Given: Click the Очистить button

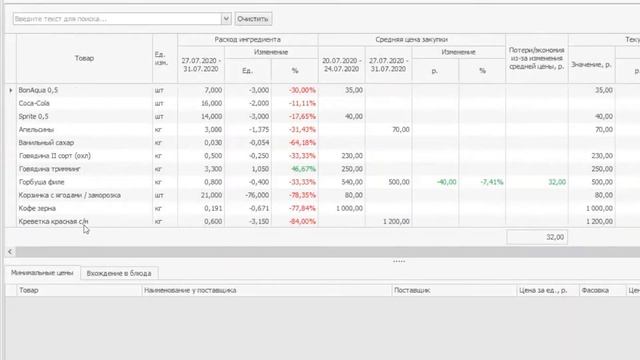Looking at the screenshot, I should (253, 19).
